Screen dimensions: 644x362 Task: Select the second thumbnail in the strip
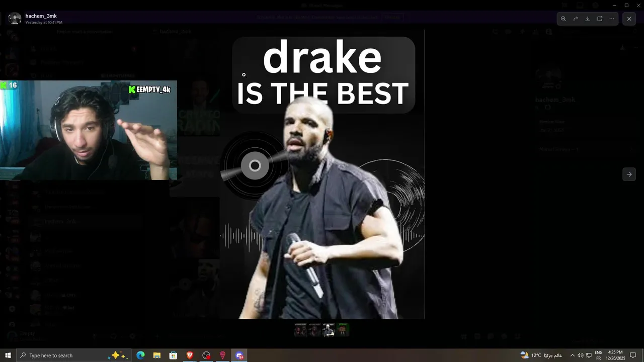[x=314, y=330]
